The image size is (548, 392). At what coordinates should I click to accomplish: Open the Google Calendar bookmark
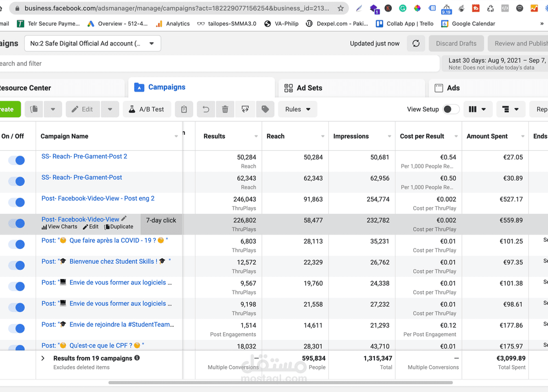point(469,24)
